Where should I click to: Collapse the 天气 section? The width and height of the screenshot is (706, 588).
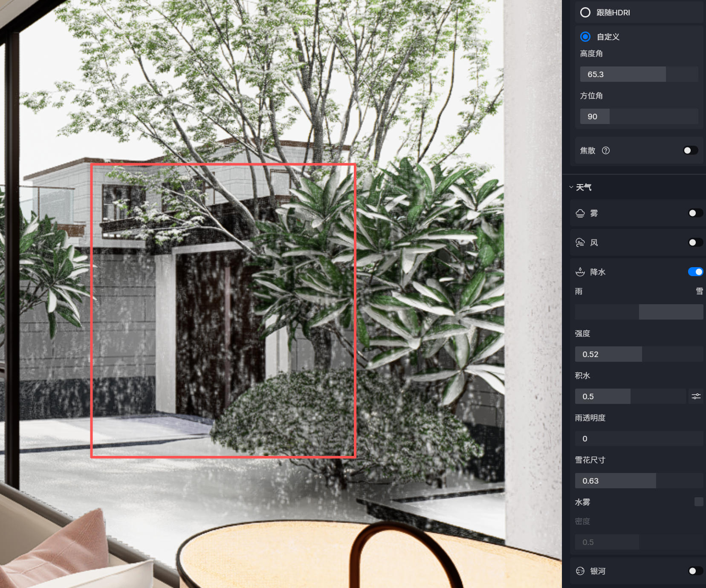pos(571,187)
